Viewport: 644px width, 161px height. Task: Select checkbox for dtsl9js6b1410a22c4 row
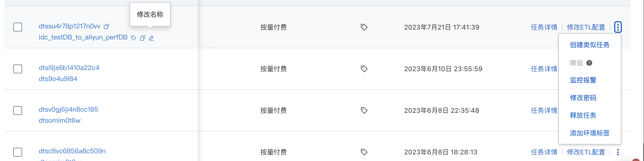click(18, 69)
